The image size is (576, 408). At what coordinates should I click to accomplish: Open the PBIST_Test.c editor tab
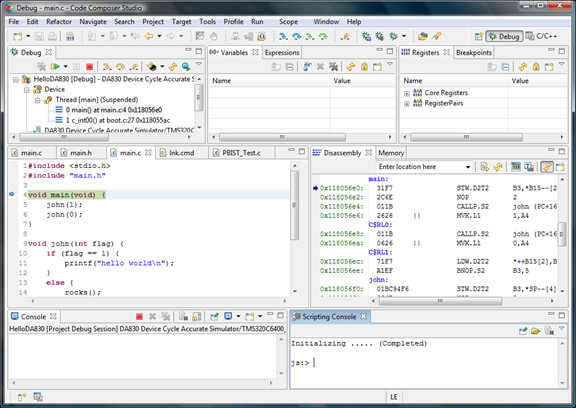241,153
